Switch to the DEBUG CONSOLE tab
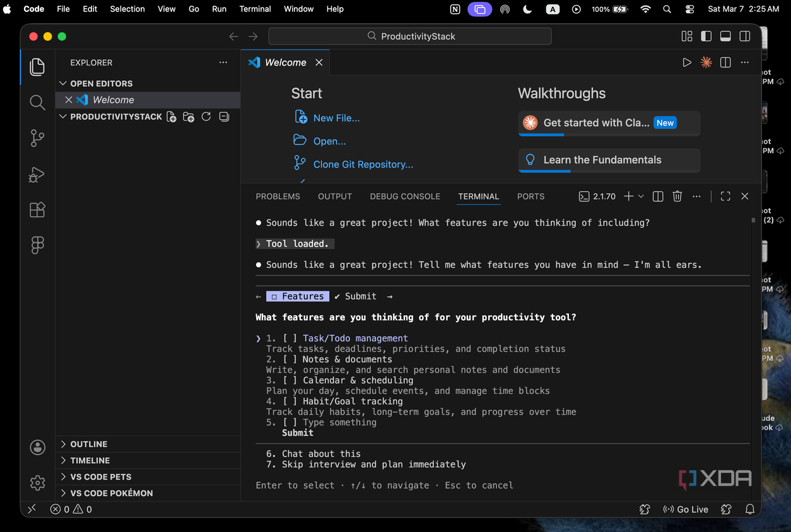Screen dimensions: 791x532 click(x=405, y=197)
